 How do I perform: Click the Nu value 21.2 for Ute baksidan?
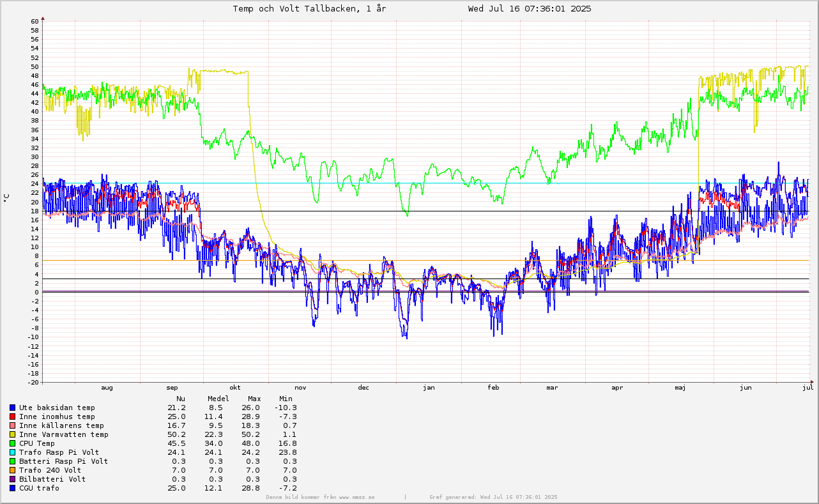coord(176,408)
